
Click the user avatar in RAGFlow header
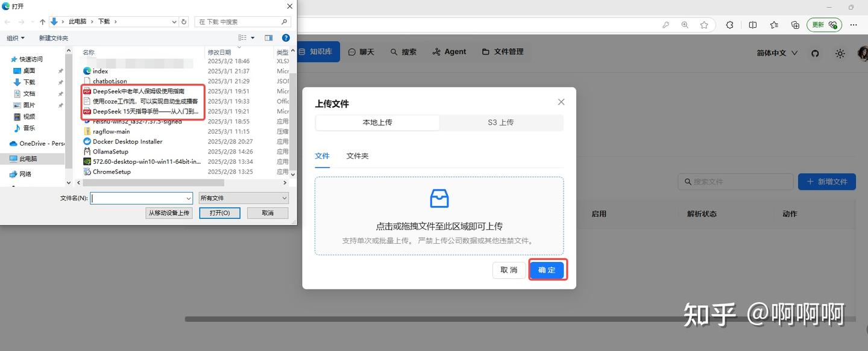[x=863, y=53]
